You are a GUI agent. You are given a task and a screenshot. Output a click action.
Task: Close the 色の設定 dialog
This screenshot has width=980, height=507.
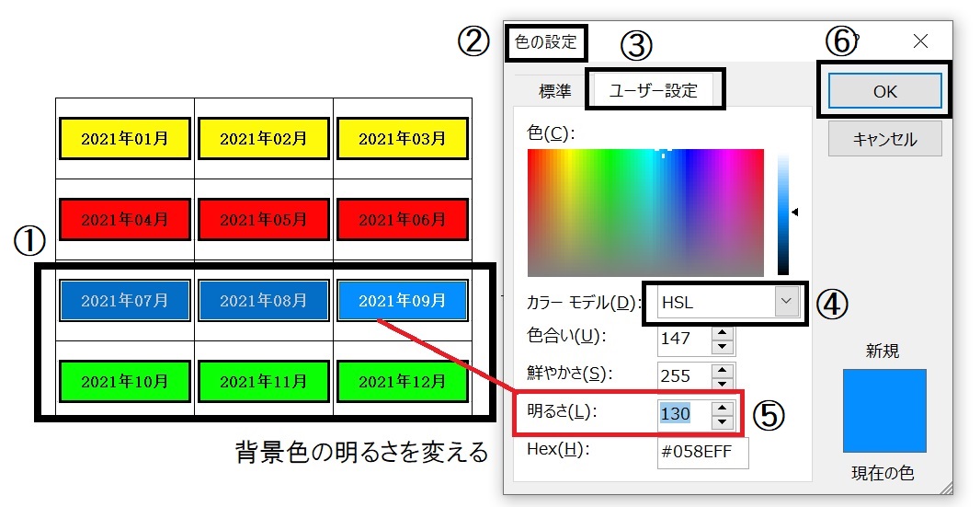coord(920,41)
